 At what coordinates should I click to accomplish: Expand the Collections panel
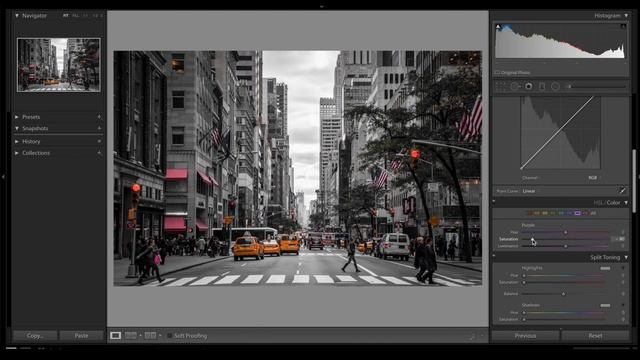pos(17,153)
